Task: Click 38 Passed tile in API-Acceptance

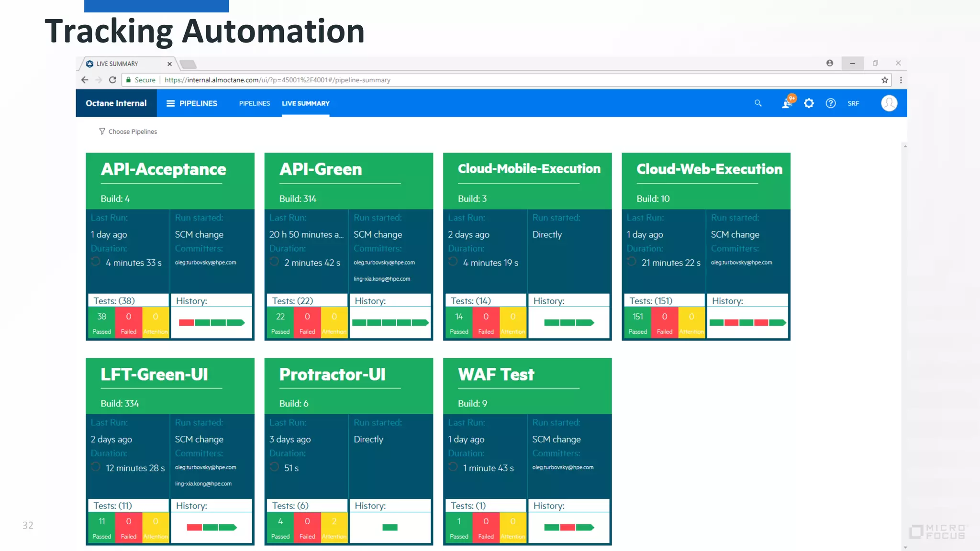Action: pos(101,323)
